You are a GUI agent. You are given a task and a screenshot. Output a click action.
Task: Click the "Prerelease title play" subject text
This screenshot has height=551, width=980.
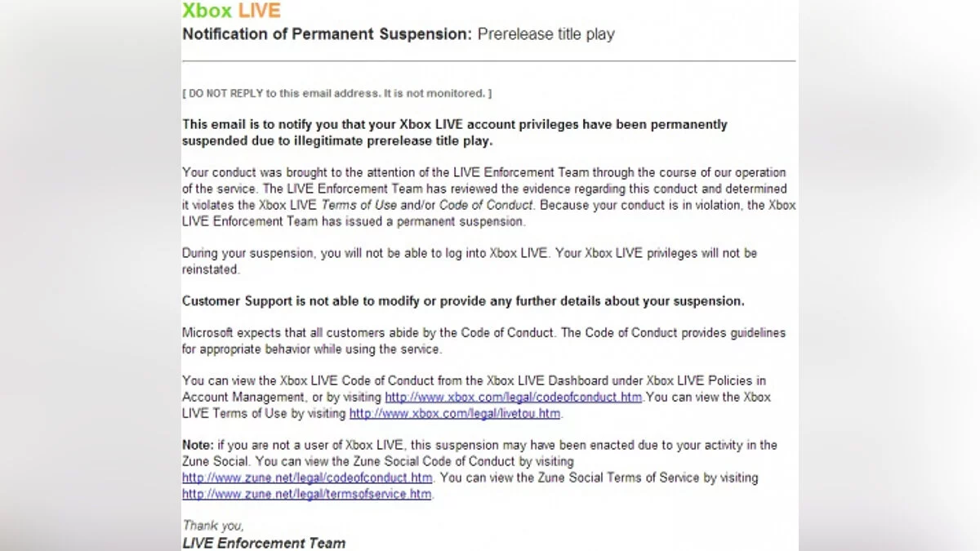coord(546,34)
